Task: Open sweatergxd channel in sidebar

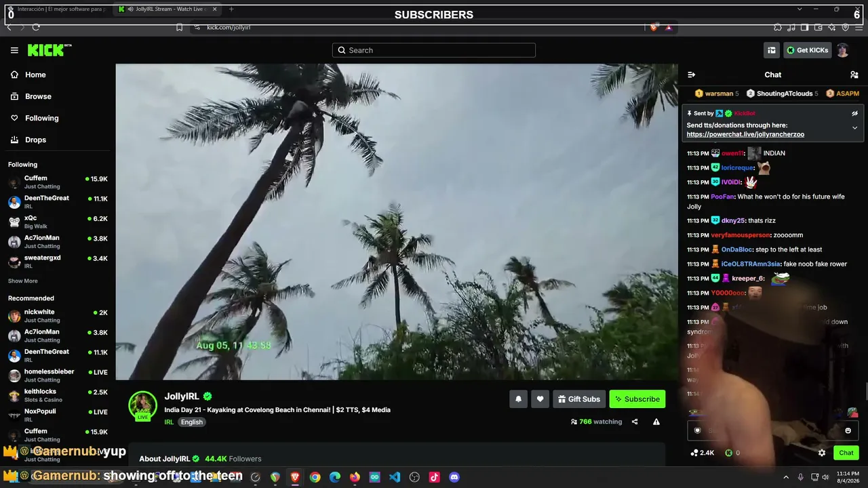Action: pyautogui.click(x=58, y=262)
